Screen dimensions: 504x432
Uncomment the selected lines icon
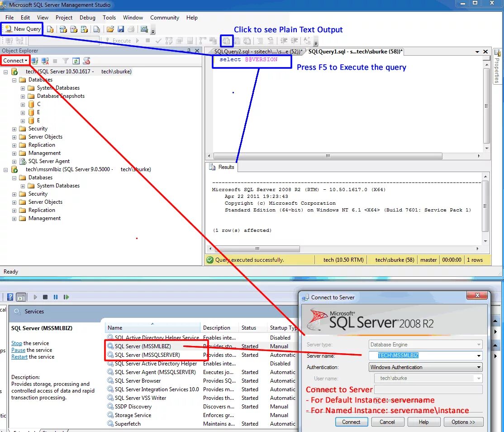tap(271, 41)
